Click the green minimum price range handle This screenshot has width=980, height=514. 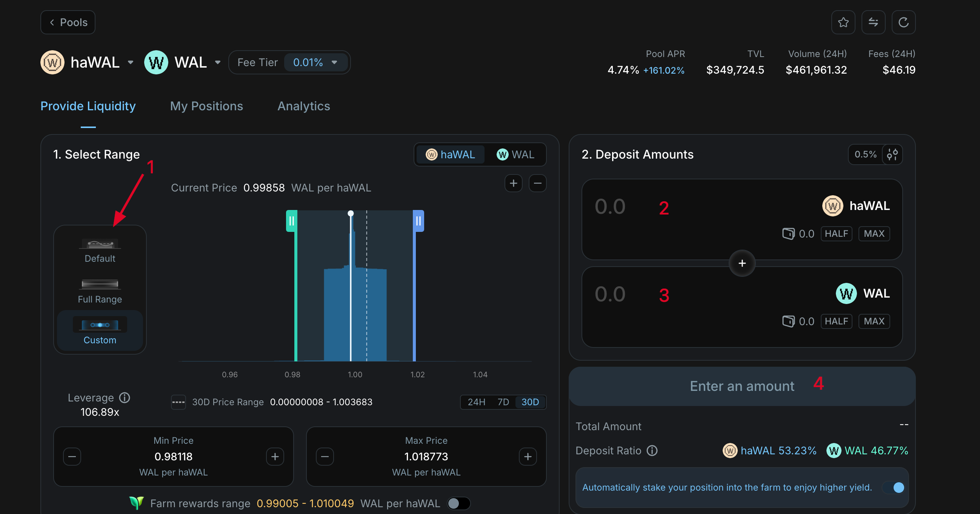click(x=291, y=221)
